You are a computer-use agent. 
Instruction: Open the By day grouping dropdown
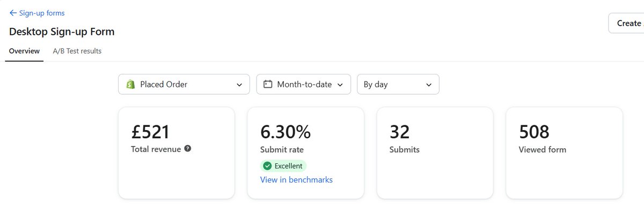[x=398, y=84]
